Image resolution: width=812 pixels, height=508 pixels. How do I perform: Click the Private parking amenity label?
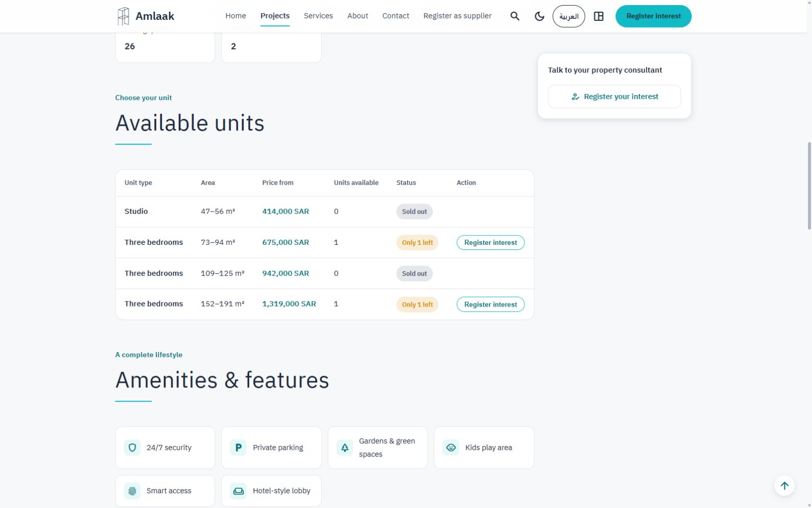point(278,448)
